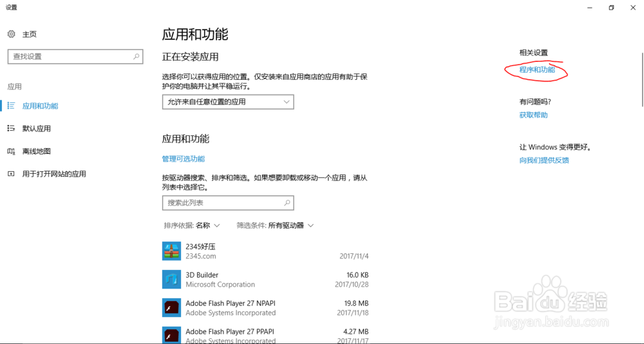Viewport: 644px width, 344px height.
Task: Click Adobe Flash Player 27 PPAPI icon
Action: (171, 336)
